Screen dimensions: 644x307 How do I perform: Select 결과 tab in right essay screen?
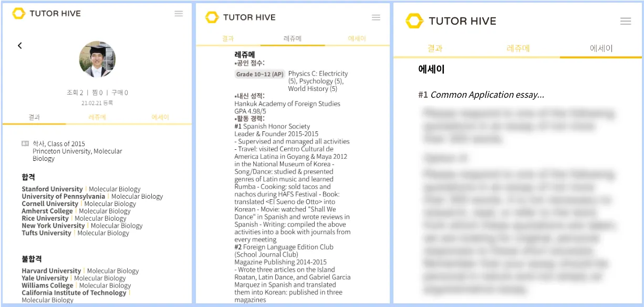(x=435, y=48)
